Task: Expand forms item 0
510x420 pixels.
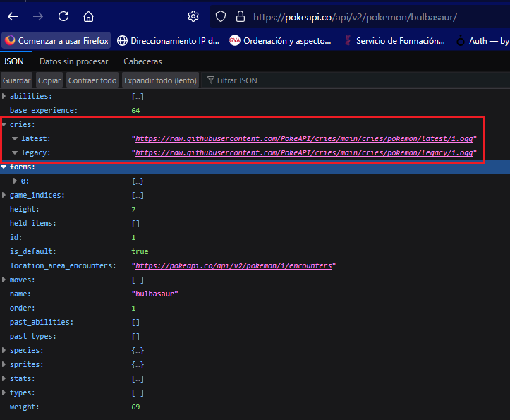Action: pos(15,181)
